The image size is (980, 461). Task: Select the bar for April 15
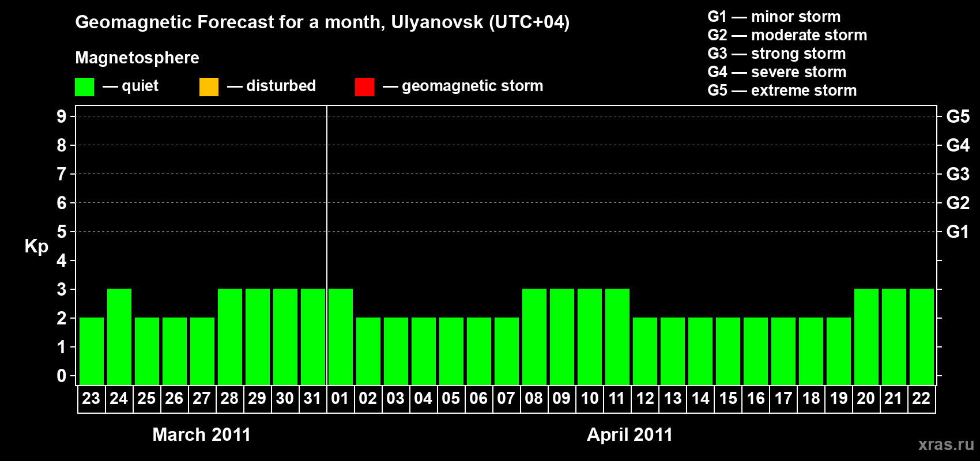[x=728, y=351]
